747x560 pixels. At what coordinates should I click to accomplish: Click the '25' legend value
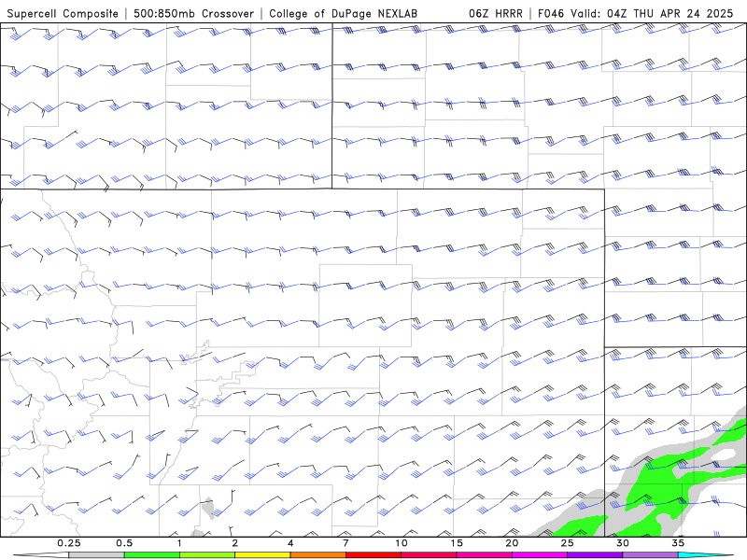coord(567,543)
